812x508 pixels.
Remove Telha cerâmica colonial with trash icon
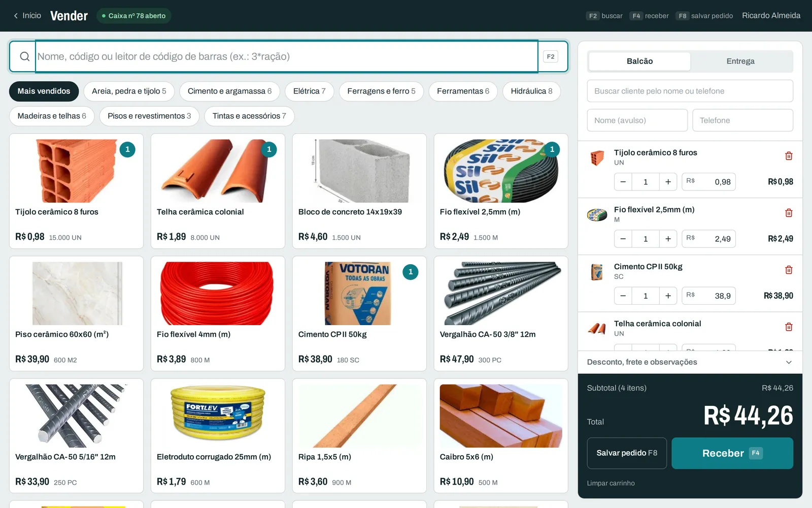point(789,327)
